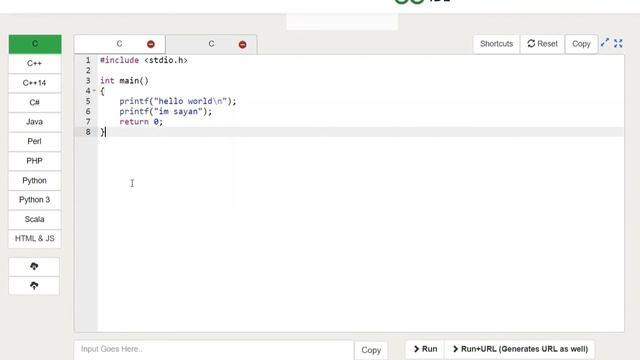Copy the input with the bottom Copy button
The height and width of the screenshot is (360, 640).
click(371, 350)
